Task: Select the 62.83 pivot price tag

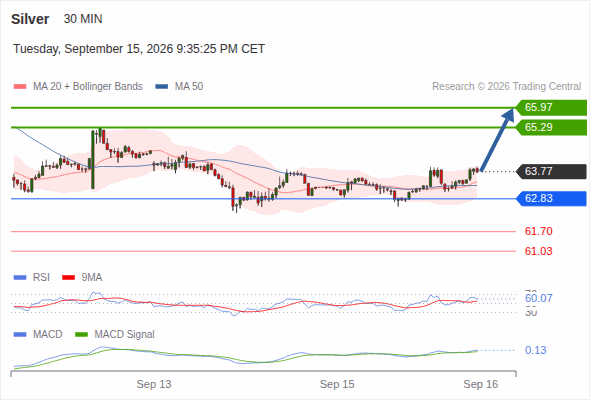Action: click(x=551, y=199)
